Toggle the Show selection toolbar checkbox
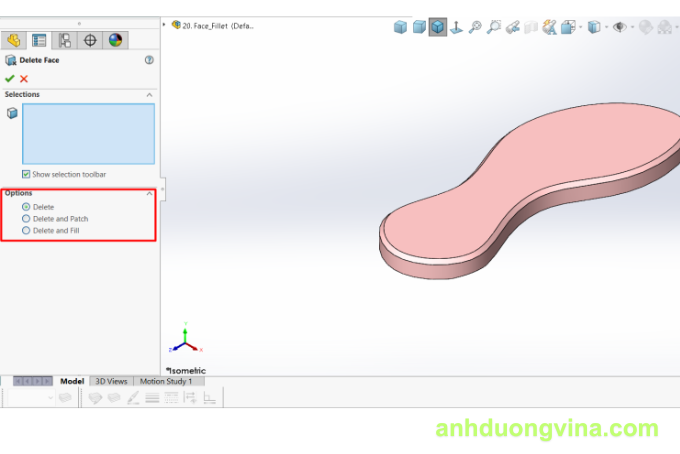This screenshot has height=454, width=680. tap(26, 174)
